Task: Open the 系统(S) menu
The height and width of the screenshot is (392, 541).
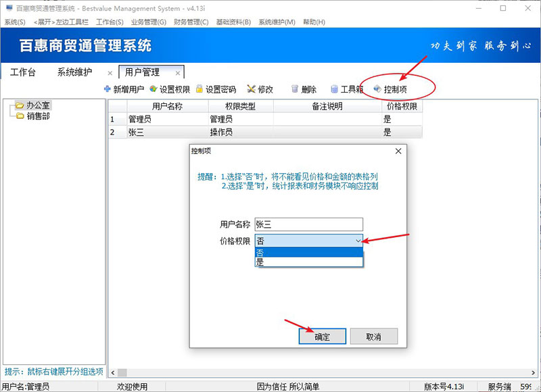Action: coord(15,22)
